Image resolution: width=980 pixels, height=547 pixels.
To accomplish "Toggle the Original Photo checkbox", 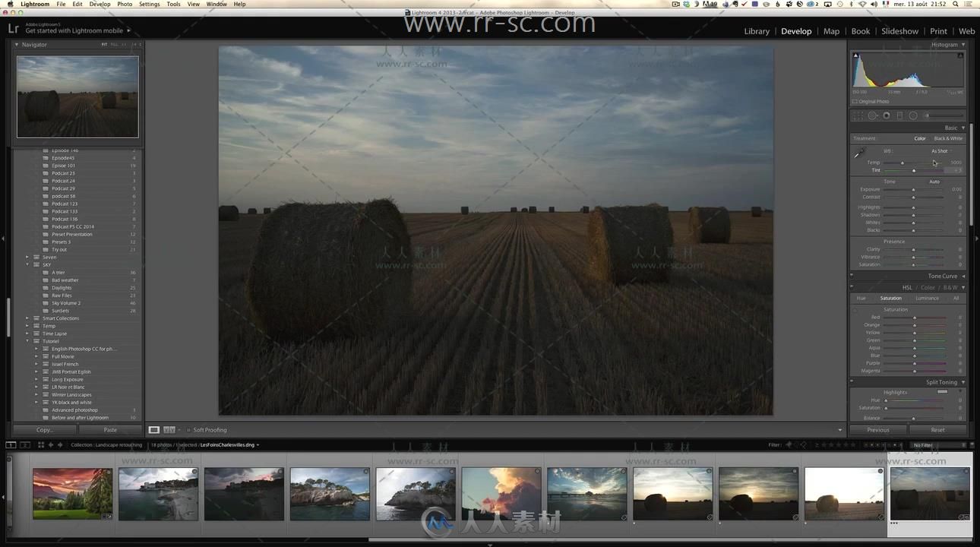I will click(855, 101).
